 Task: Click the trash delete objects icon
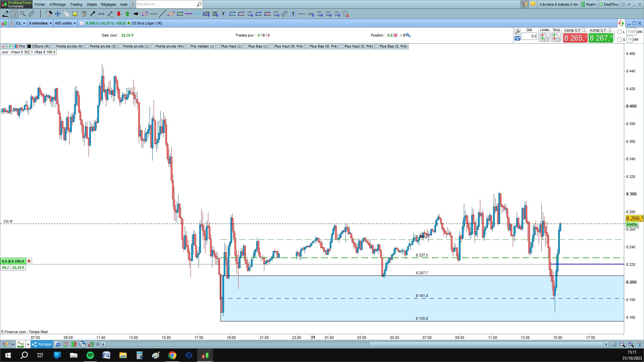(x=84, y=14)
